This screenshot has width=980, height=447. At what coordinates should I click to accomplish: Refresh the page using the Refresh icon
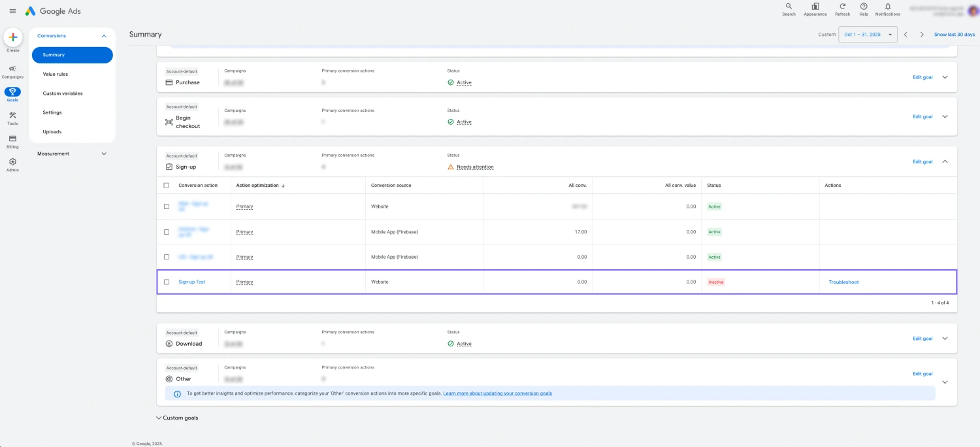point(842,8)
